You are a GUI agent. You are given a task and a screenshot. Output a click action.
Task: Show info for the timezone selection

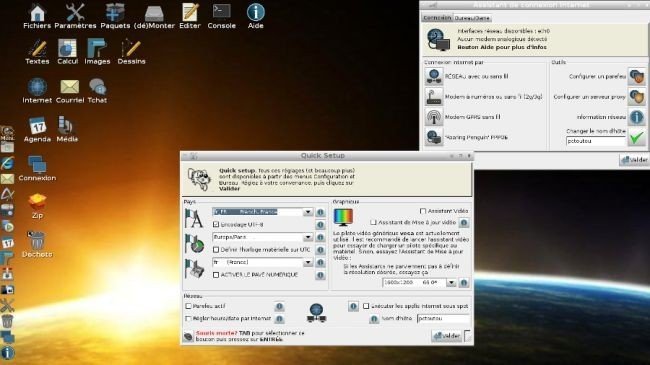point(320,238)
